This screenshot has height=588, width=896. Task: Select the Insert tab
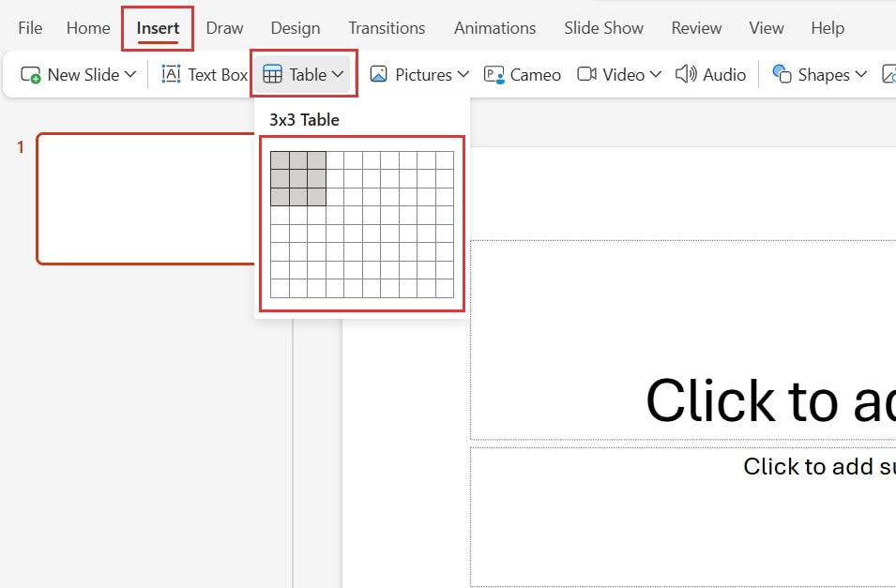pos(158,28)
